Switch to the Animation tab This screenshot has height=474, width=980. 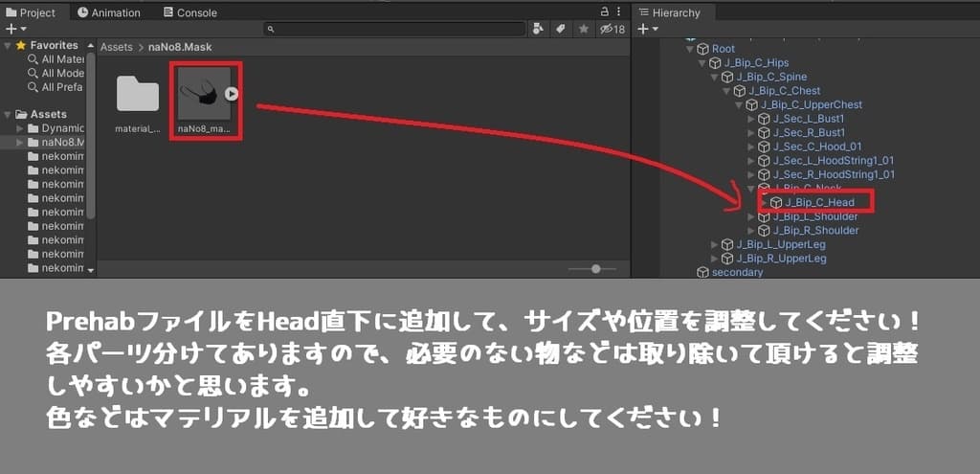[x=109, y=12]
